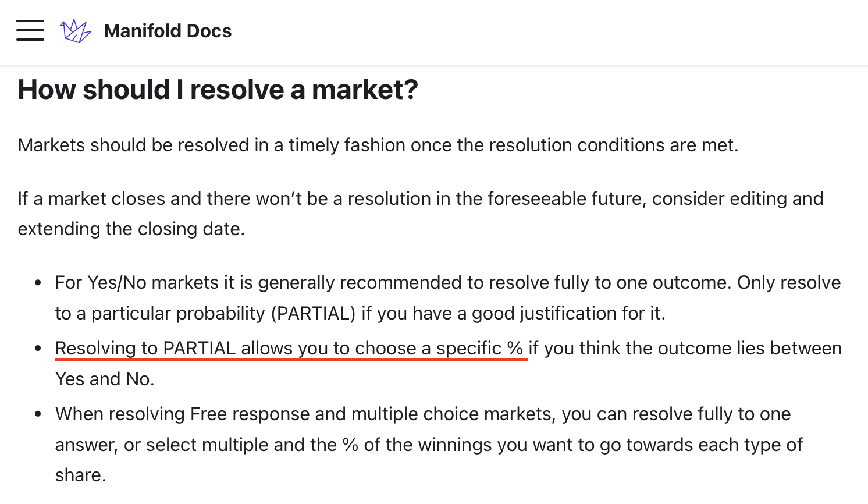This screenshot has width=868, height=504.
Task: Click the words "Yes and No."
Action: tap(105, 379)
